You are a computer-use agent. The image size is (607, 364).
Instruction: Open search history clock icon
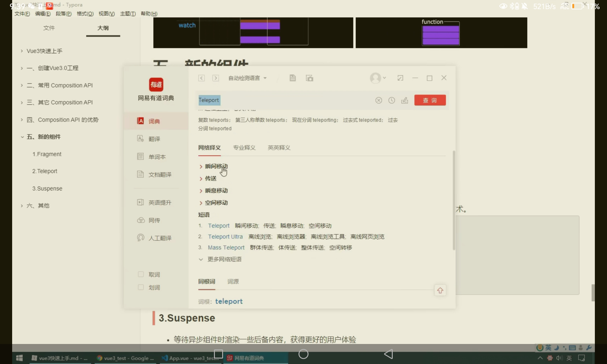tap(392, 100)
